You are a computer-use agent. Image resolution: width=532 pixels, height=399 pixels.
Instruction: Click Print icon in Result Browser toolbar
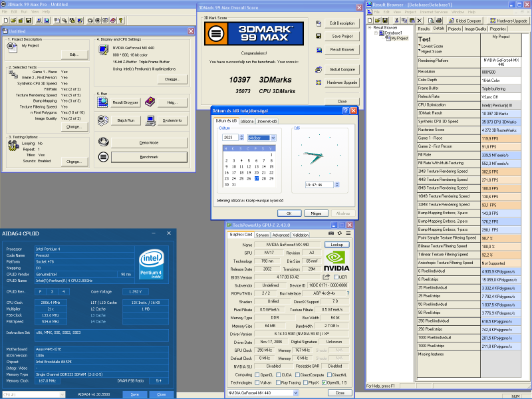pyautogui.click(x=439, y=21)
